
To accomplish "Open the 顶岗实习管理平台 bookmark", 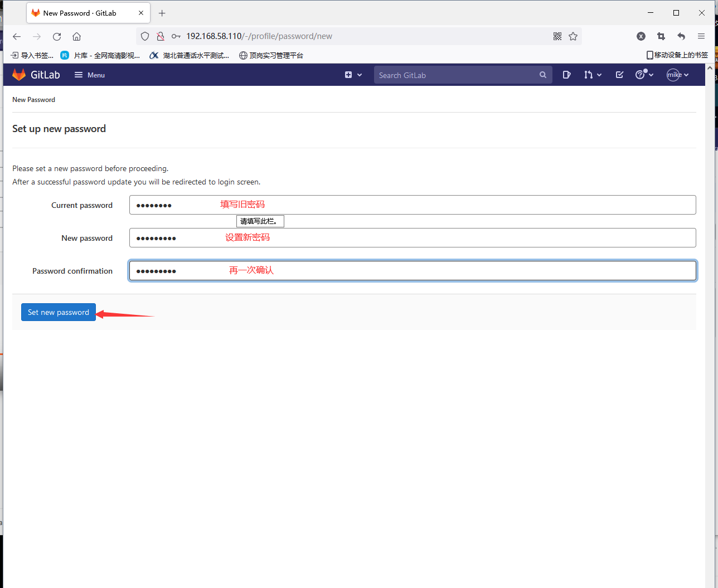I will 271,55.
